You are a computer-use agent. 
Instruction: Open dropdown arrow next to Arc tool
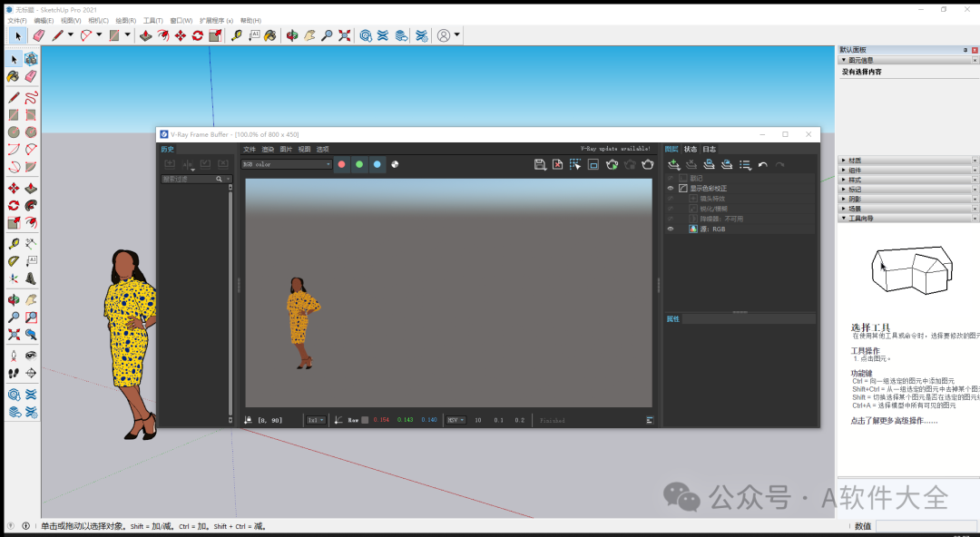(x=99, y=35)
